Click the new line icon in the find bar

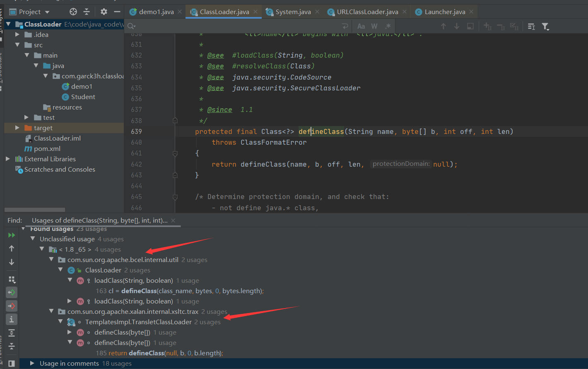(x=345, y=26)
